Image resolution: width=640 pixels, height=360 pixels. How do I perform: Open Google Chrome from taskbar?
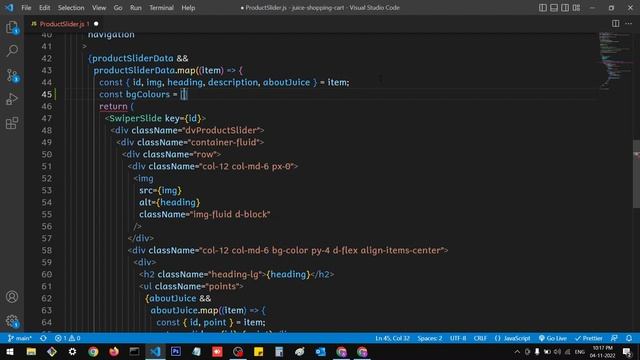click(93, 351)
